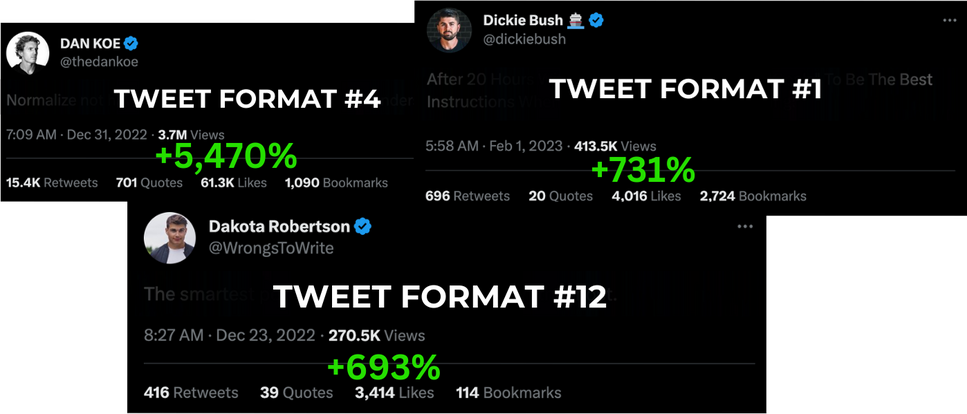967x414 pixels.
Task: Click Dakota Robertson's verified badge
Action: (x=363, y=226)
